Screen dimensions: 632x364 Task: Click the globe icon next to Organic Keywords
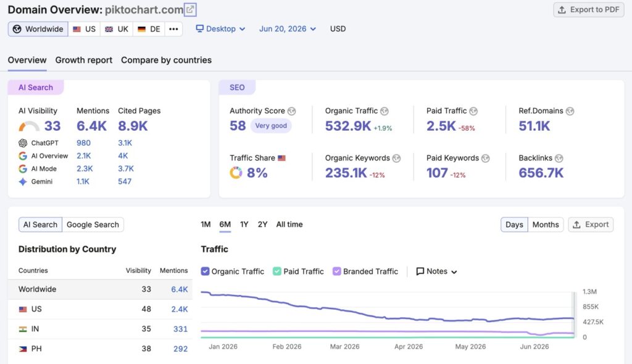(397, 159)
